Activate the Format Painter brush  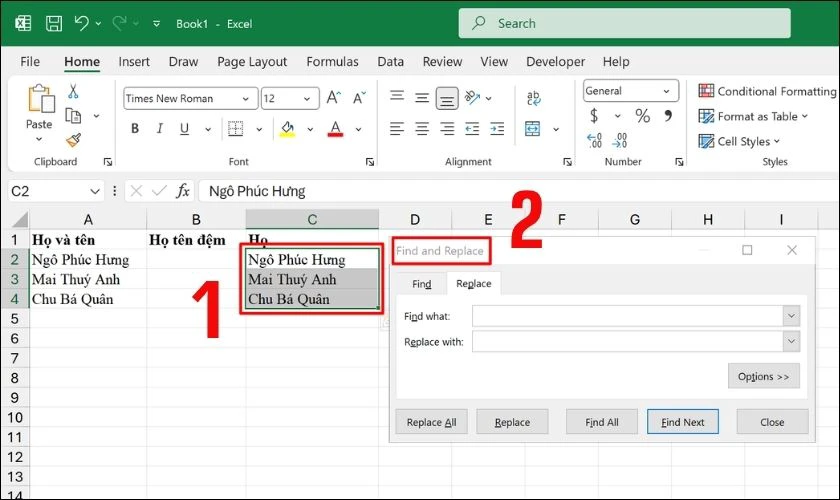point(73,140)
